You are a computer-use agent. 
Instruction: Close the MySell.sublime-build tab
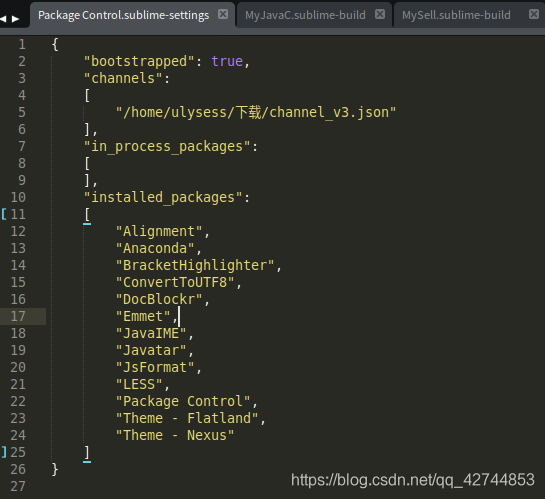point(534,14)
